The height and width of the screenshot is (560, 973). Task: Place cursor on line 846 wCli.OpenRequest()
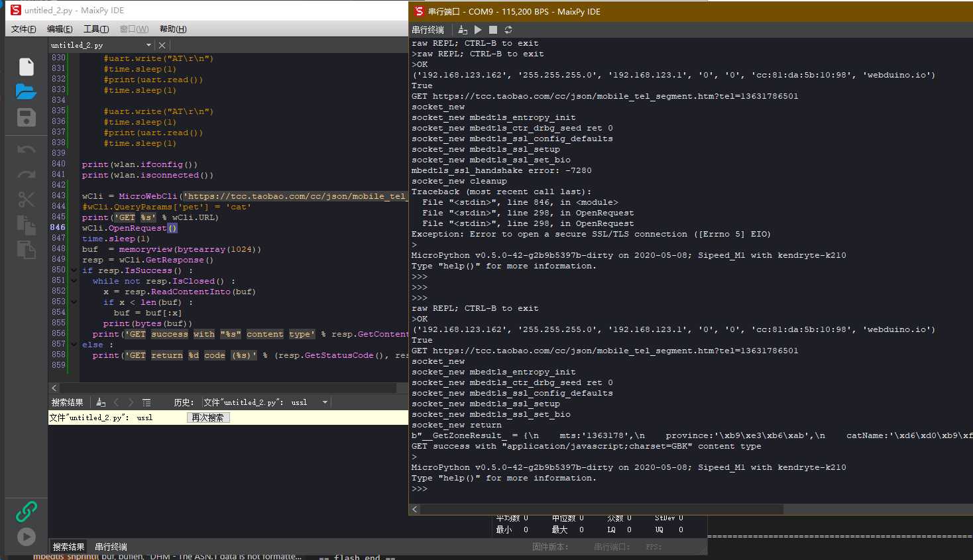(129, 228)
